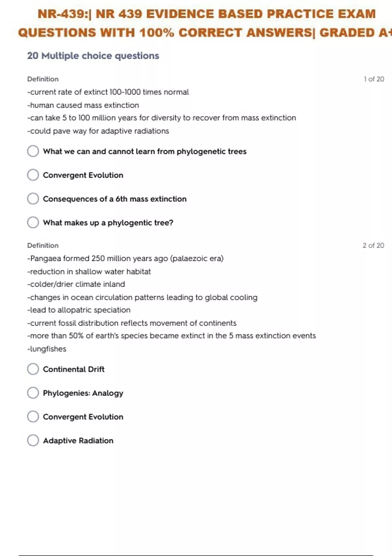
Task: Click the Definition label of question 2
Action: coord(43,245)
